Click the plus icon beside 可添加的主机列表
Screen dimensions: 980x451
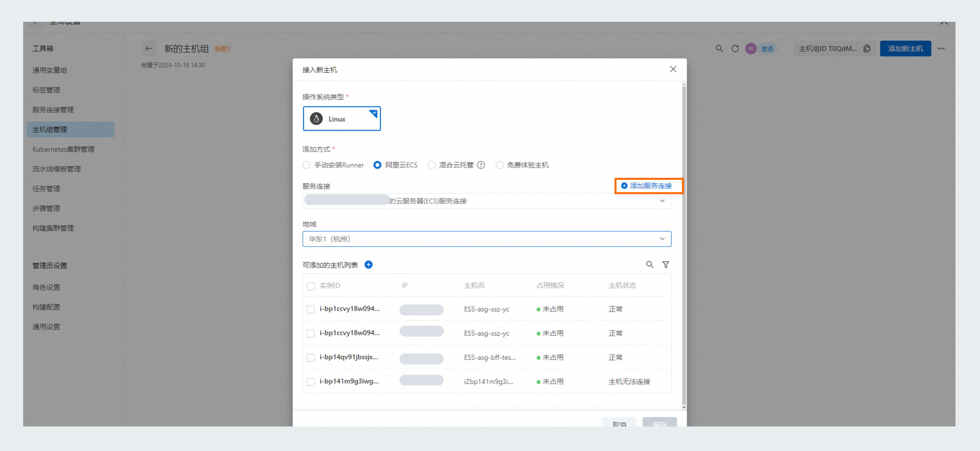point(368,264)
